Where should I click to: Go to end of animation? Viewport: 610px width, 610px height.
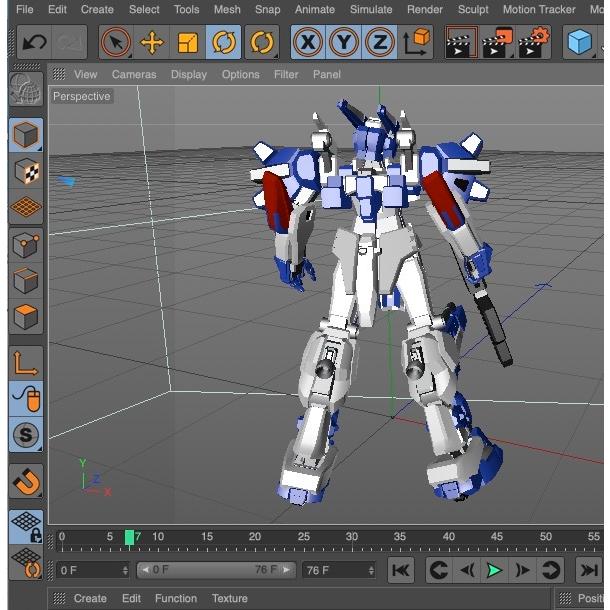click(589, 570)
